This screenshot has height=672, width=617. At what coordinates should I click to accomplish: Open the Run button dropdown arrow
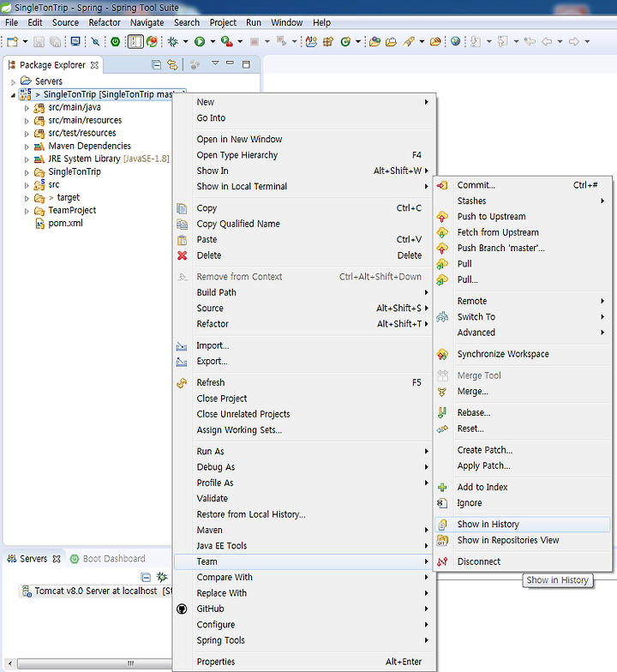coord(213,41)
